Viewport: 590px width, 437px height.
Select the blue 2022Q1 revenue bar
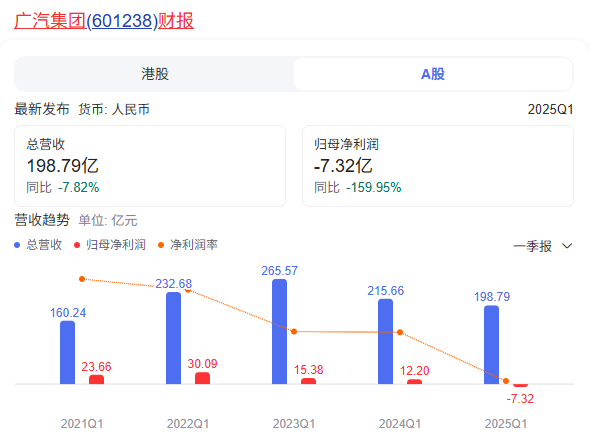point(173,338)
